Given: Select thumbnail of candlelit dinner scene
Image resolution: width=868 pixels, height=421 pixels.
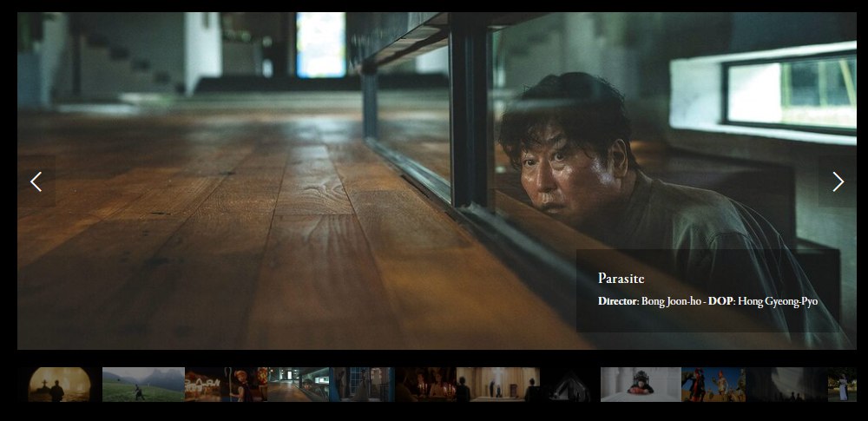Looking at the screenshot, I should coord(425,385).
